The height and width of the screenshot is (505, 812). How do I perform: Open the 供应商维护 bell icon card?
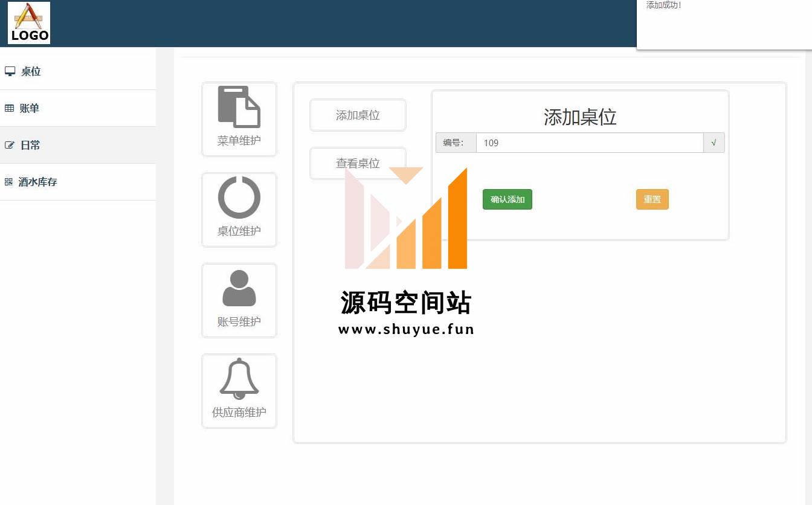click(x=239, y=391)
